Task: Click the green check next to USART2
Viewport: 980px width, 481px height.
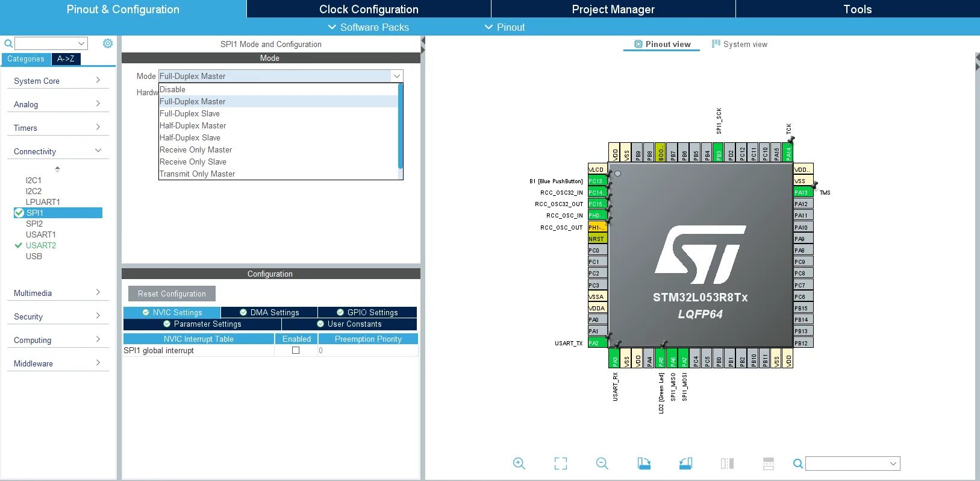Action: (x=19, y=245)
